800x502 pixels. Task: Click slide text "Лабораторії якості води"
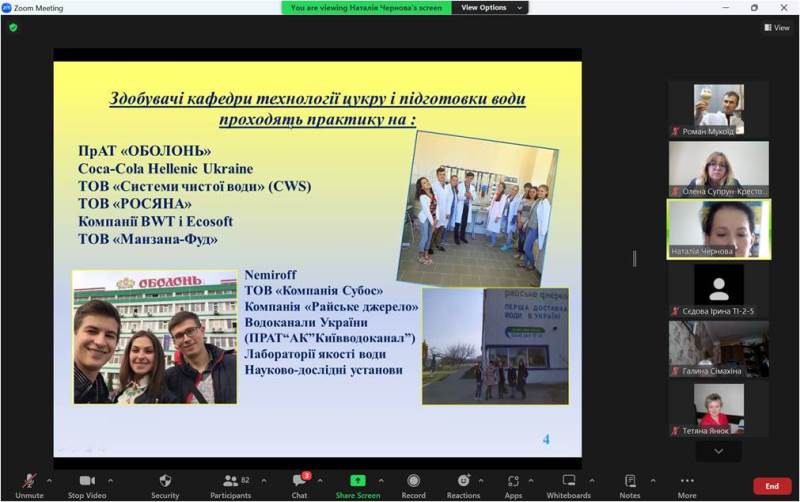point(315,354)
